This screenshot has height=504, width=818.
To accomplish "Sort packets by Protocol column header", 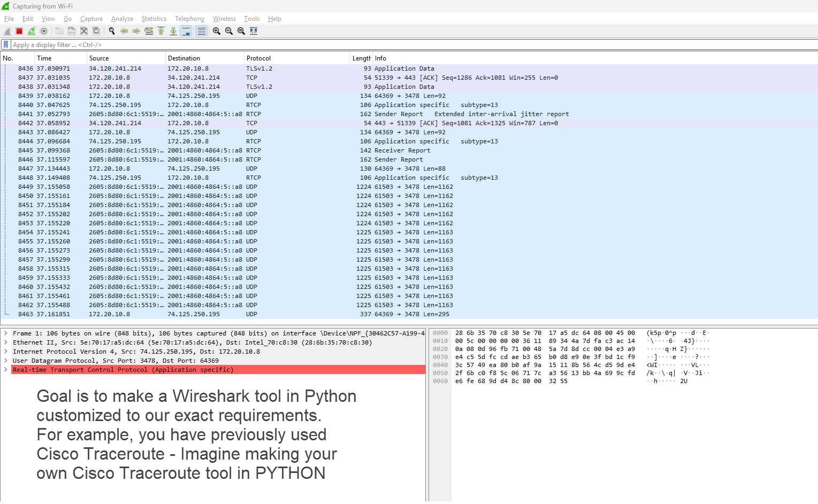I will tap(258, 58).
